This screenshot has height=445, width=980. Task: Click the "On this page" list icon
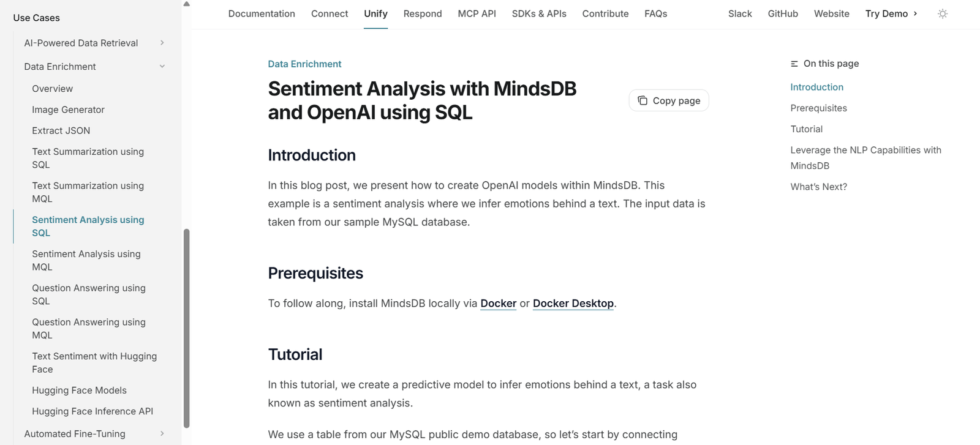(x=794, y=63)
